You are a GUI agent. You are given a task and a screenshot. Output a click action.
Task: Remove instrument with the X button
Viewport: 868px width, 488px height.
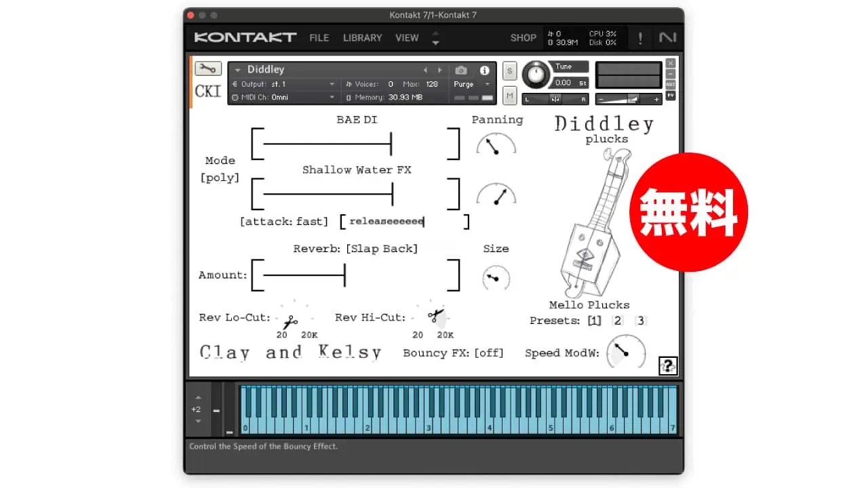tap(670, 63)
